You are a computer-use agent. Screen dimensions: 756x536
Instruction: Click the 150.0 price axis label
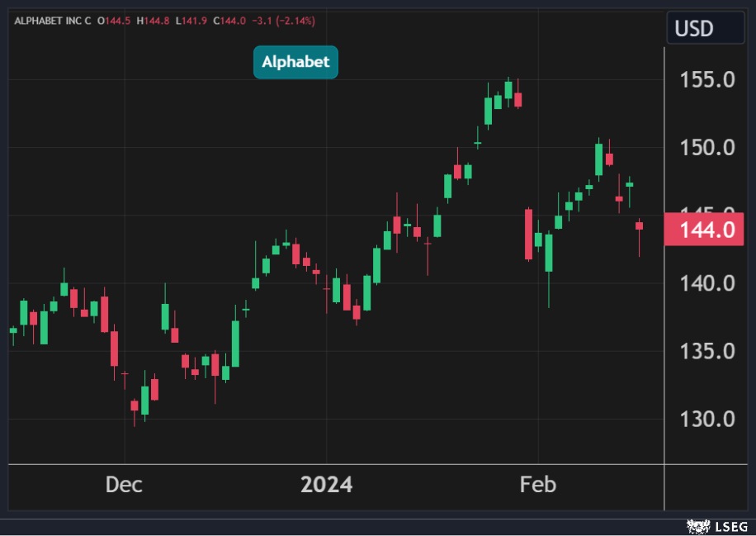[x=706, y=148]
